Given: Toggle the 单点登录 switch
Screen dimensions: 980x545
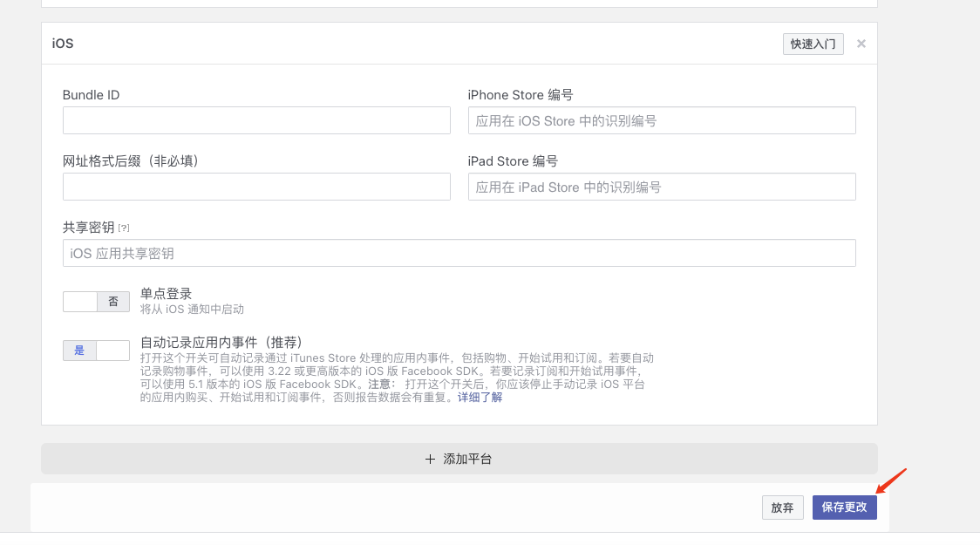Looking at the screenshot, I should (x=96, y=302).
